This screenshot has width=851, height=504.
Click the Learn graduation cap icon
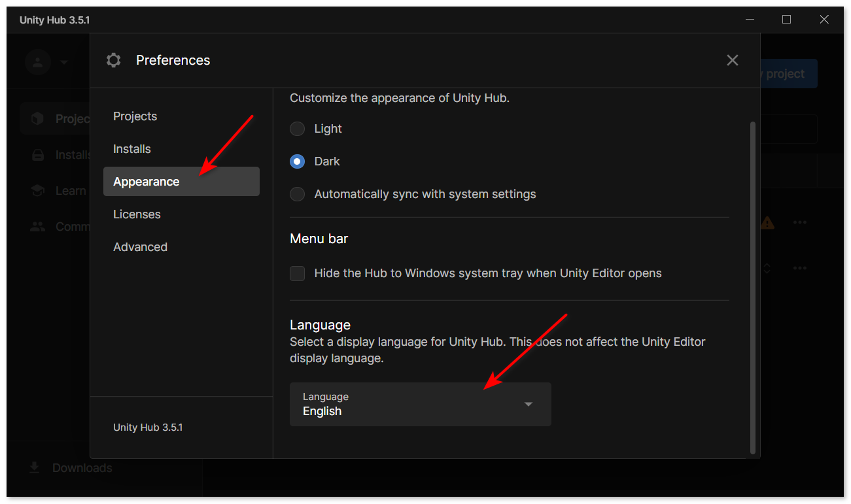point(38,191)
